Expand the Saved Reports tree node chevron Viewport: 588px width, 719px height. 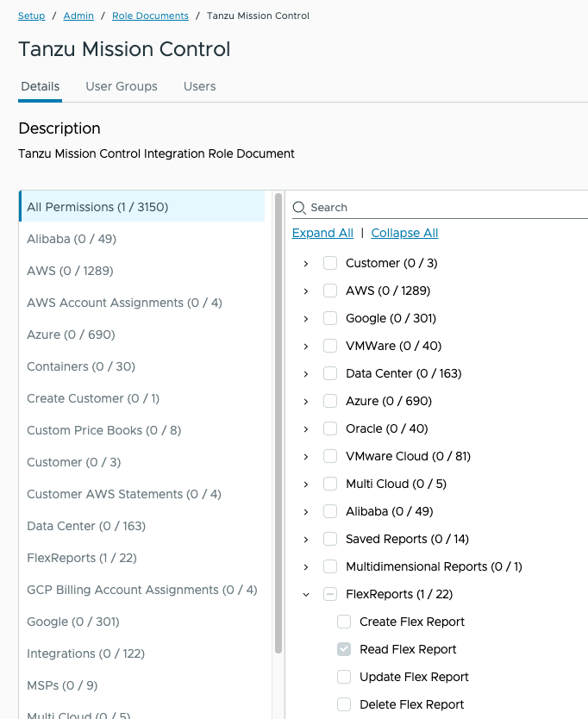[306, 540]
